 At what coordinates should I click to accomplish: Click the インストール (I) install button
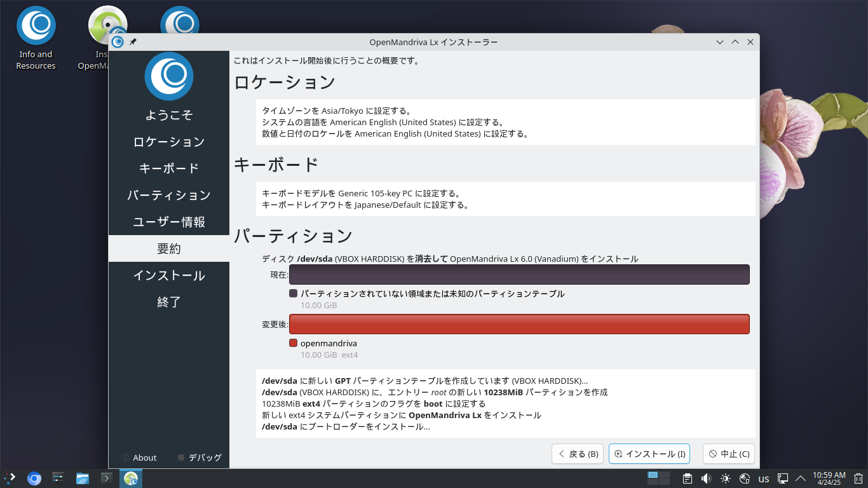pyautogui.click(x=649, y=454)
